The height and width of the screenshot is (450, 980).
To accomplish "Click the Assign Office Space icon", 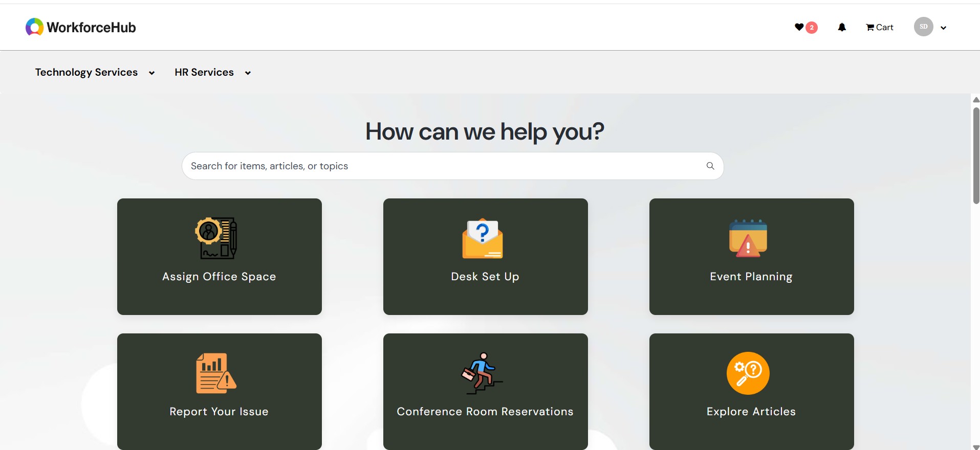I will (x=216, y=238).
